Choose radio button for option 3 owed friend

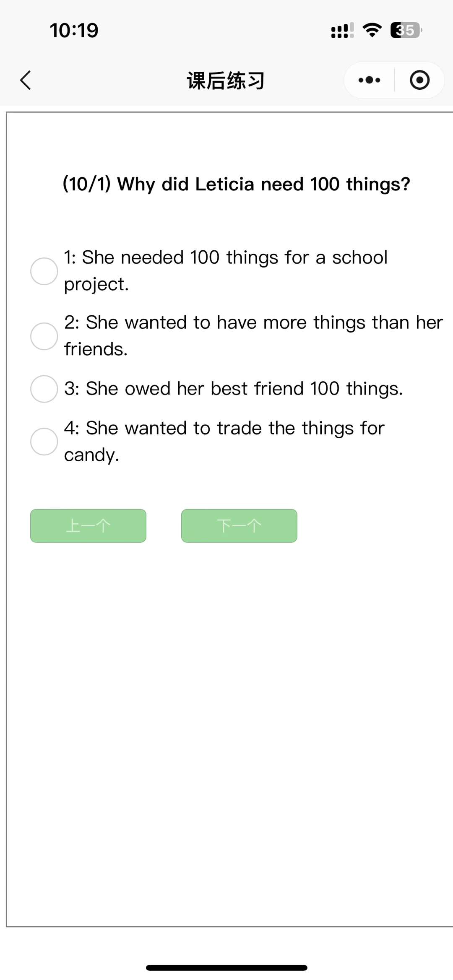coord(44,389)
